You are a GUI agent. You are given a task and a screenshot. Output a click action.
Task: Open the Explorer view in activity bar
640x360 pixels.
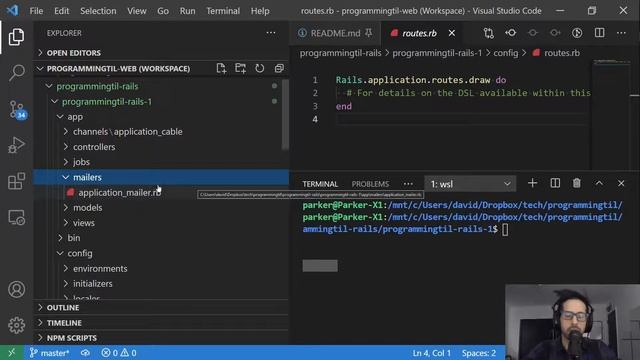tap(16, 37)
